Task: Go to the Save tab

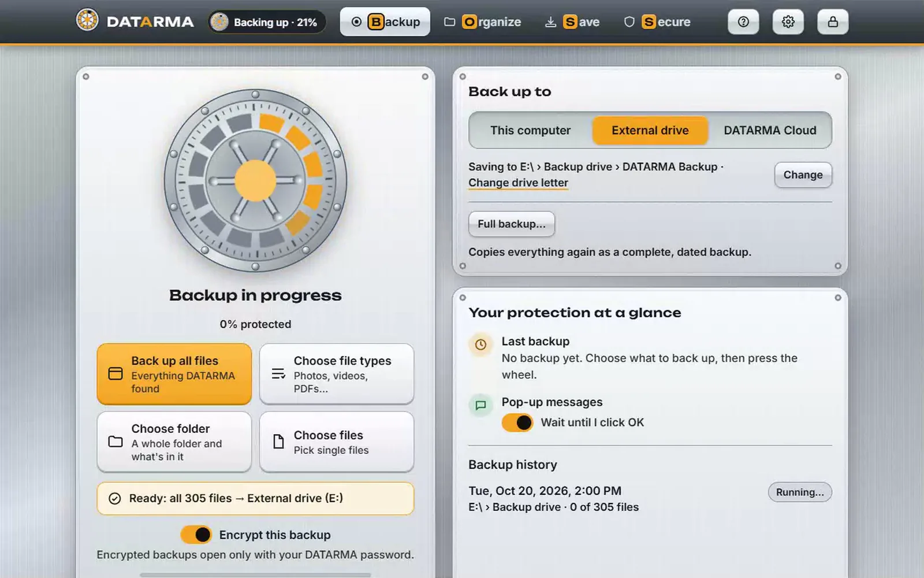Action: (572, 22)
